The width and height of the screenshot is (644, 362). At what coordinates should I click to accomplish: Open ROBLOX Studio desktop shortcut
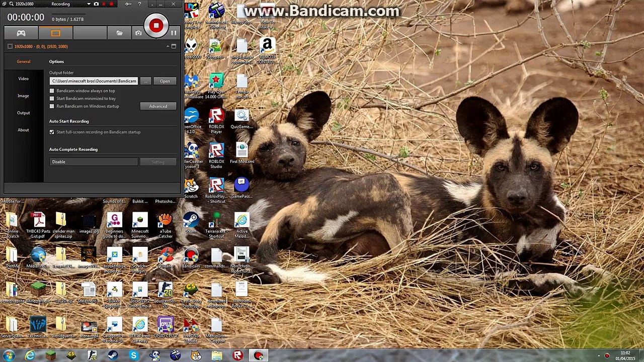pyautogui.click(x=216, y=156)
